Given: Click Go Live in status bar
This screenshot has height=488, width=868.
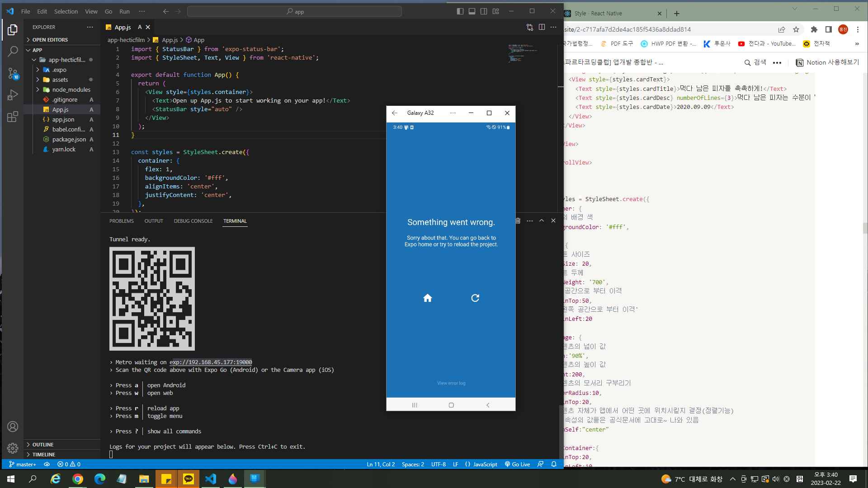Looking at the screenshot, I should coord(517,464).
